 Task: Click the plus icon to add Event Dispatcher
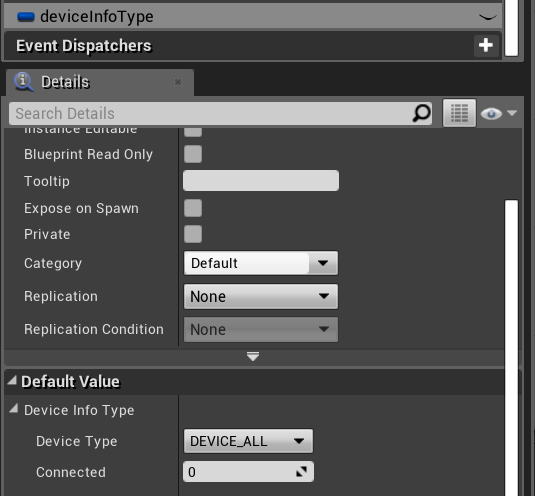(486, 45)
